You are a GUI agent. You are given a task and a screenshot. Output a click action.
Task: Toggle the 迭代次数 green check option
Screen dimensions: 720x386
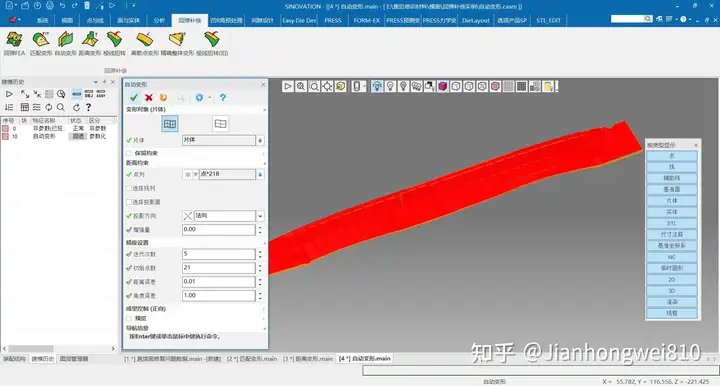pos(129,254)
